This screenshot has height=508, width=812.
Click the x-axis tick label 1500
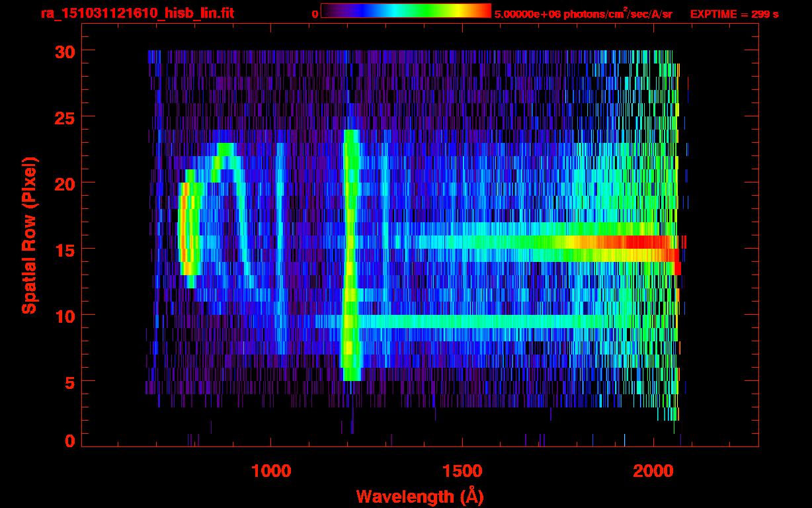tap(462, 471)
